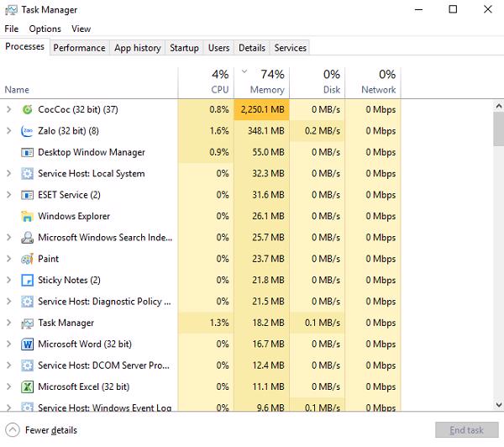
Task: Click the vertical scrollbar thumb
Action: (498, 129)
